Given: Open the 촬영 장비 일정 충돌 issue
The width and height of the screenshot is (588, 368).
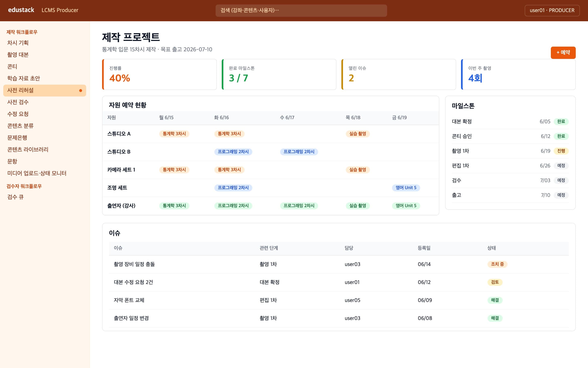Looking at the screenshot, I should click(x=134, y=264).
